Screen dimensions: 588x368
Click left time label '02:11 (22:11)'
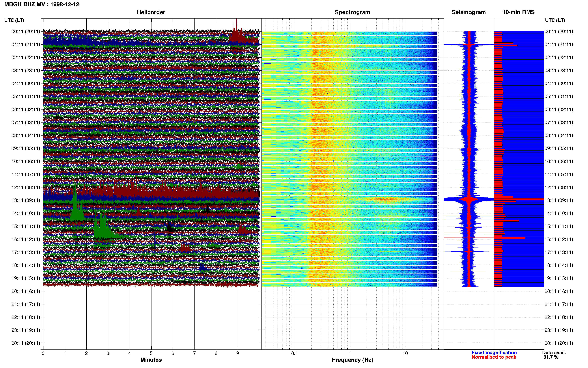pos(26,57)
